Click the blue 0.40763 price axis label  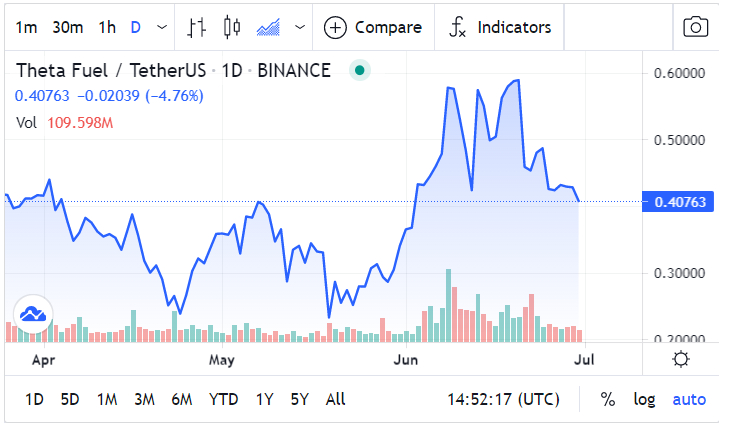[x=678, y=202]
